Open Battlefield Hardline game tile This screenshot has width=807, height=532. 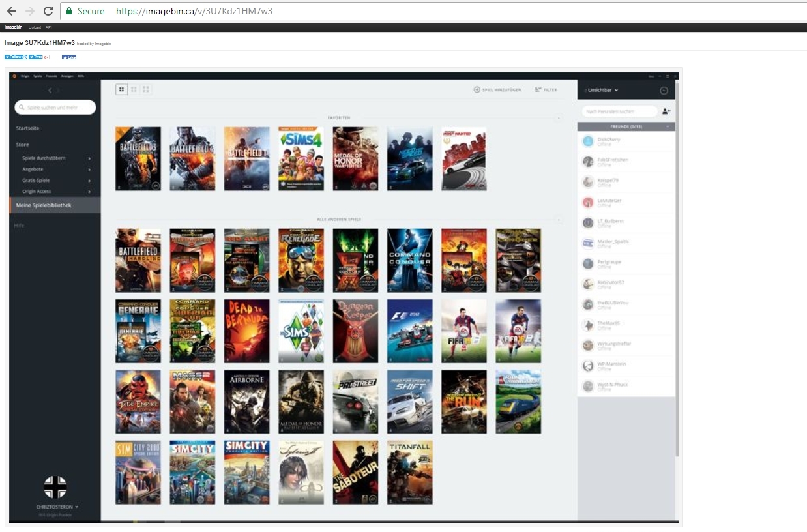pyautogui.click(x=138, y=260)
